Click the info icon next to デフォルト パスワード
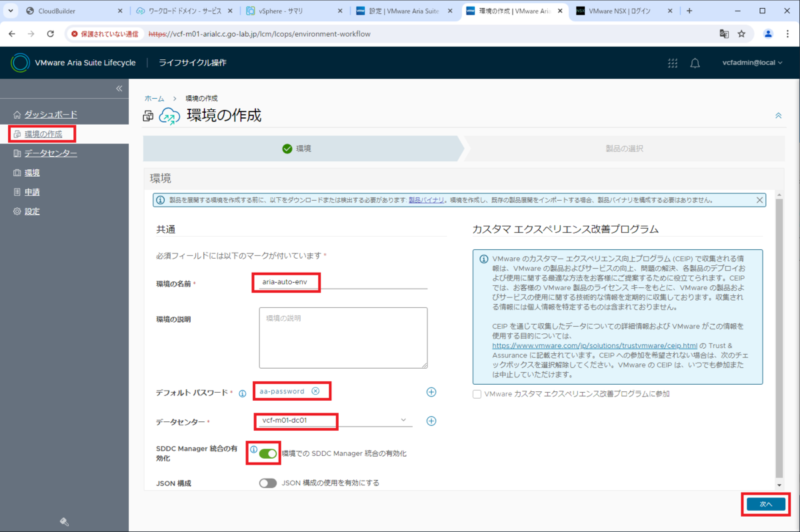The height and width of the screenshot is (532, 800). pyautogui.click(x=243, y=393)
